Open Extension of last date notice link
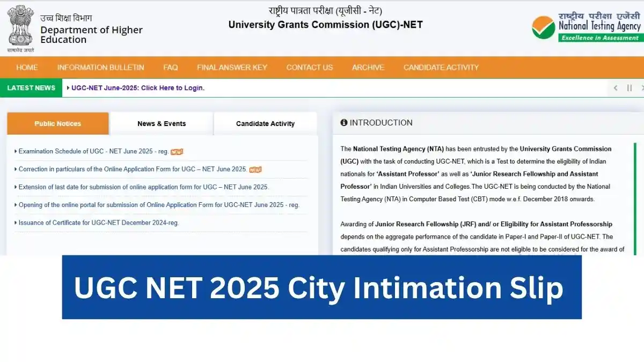This screenshot has height=362, width=644. coord(143,187)
